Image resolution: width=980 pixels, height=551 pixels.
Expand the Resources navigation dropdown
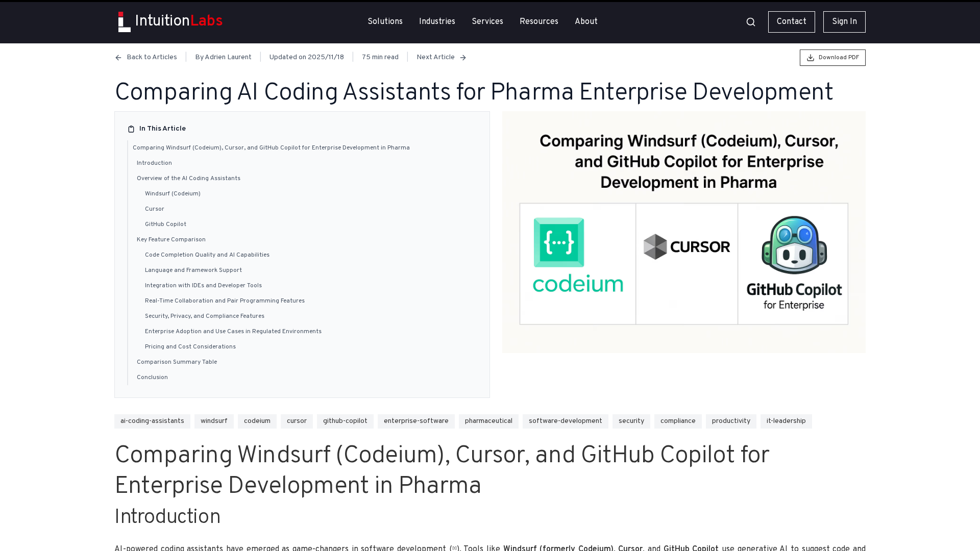(x=538, y=21)
